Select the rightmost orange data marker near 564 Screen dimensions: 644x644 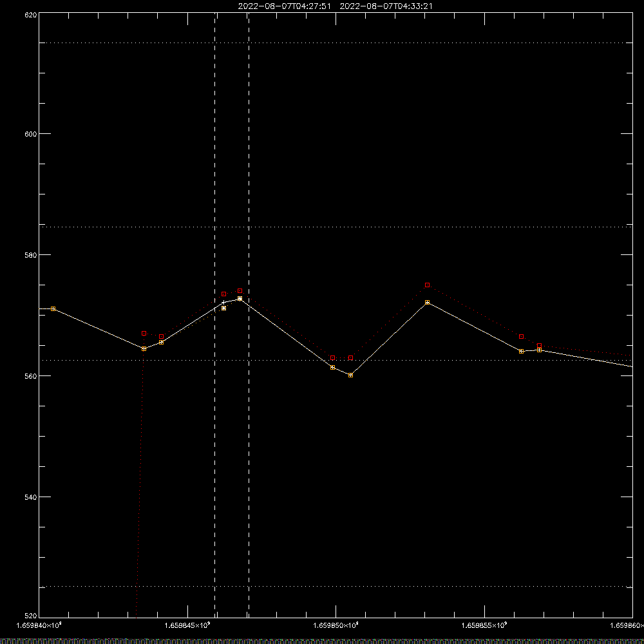pyautogui.click(x=539, y=350)
